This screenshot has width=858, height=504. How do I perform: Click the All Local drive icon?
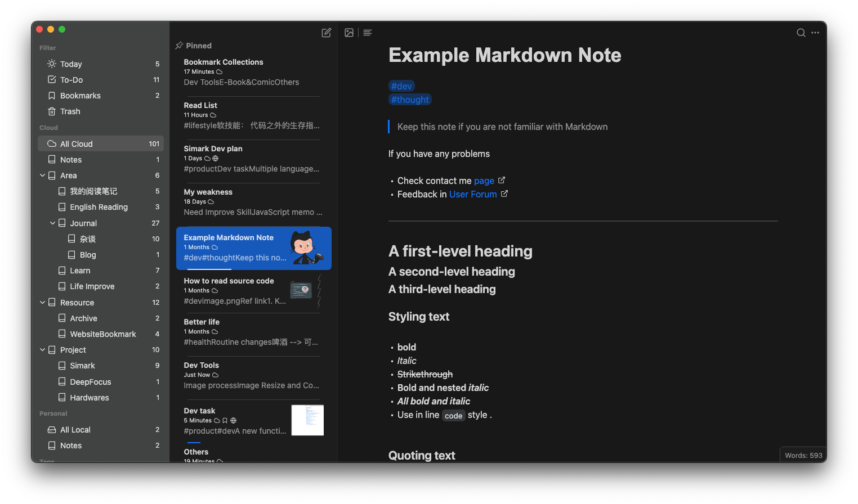point(52,429)
